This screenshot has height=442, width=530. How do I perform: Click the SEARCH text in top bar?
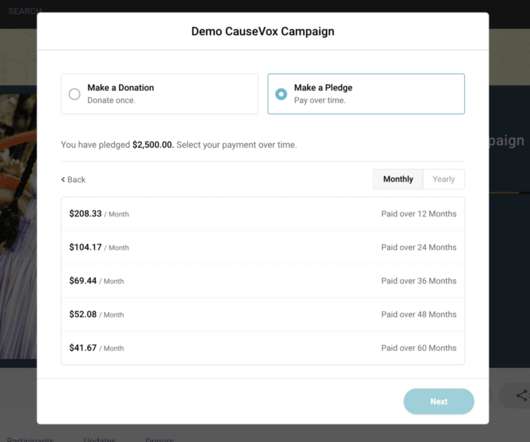(x=22, y=11)
